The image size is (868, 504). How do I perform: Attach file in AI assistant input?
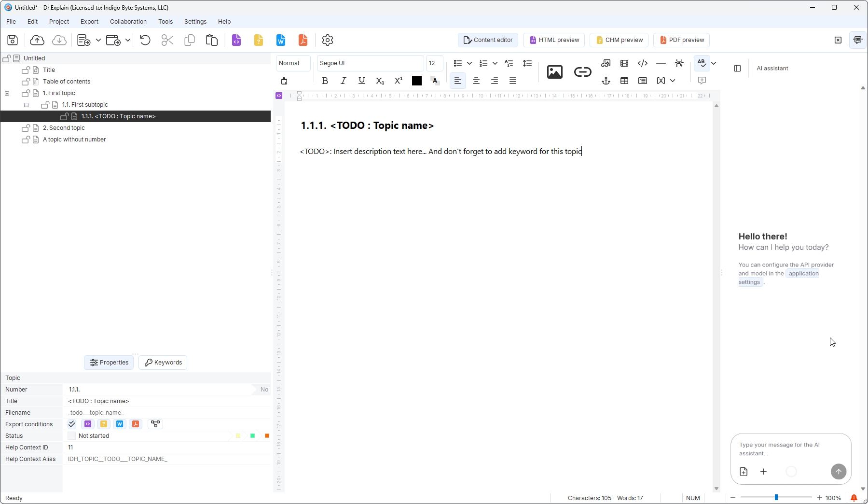(x=744, y=472)
